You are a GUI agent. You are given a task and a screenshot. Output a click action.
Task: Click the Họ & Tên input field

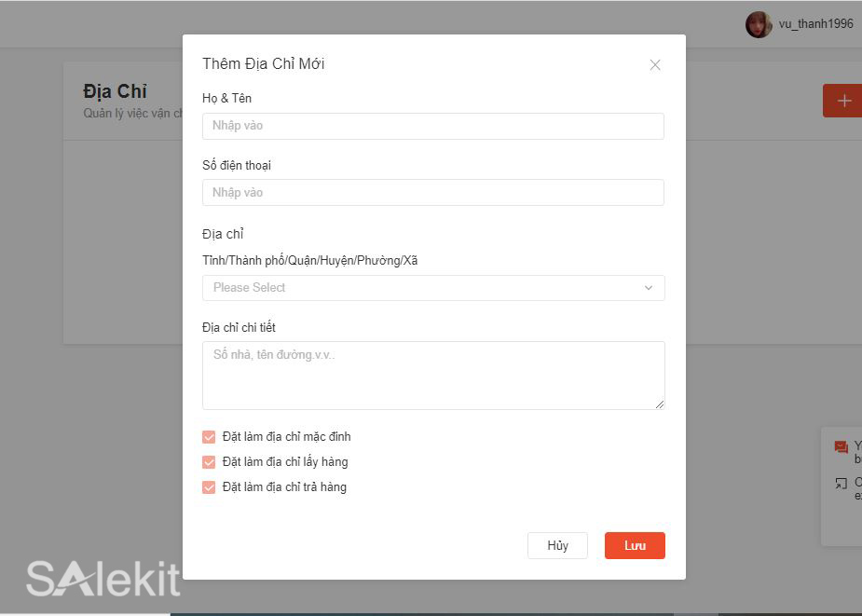point(433,126)
